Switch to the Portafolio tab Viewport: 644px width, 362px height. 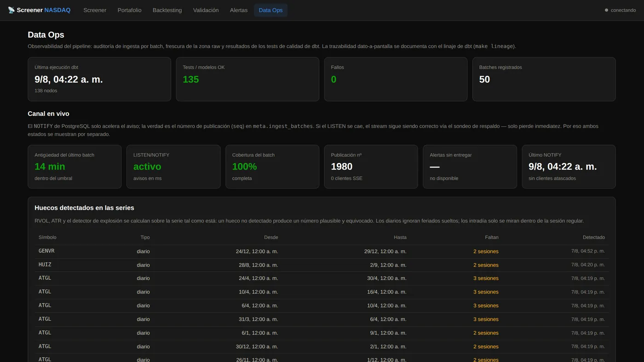pos(129,10)
